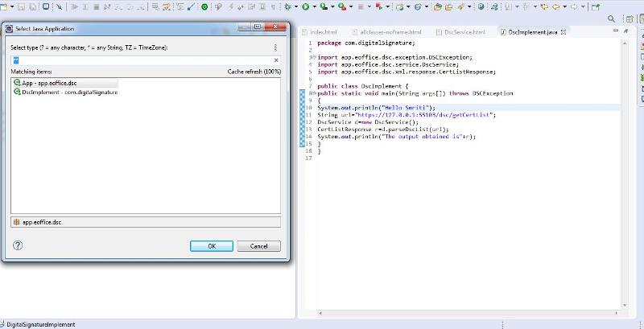The height and width of the screenshot is (329, 644).
Task: Close the DscImplement.java tab
Action: (x=563, y=32)
